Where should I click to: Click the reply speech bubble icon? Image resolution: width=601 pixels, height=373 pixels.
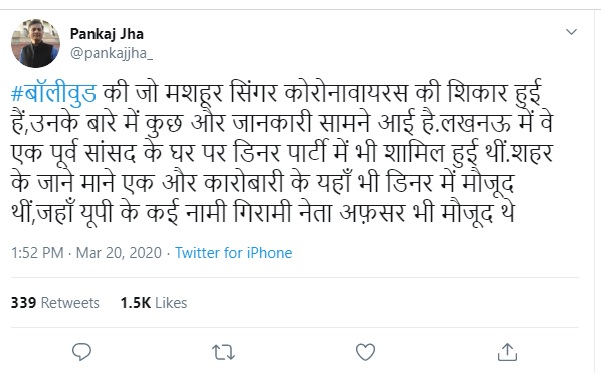pos(82,352)
